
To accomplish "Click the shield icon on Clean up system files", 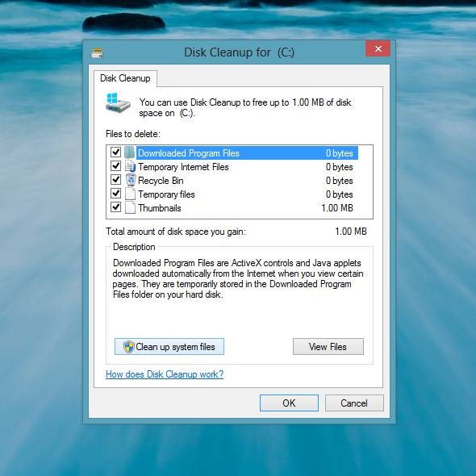I will point(129,347).
